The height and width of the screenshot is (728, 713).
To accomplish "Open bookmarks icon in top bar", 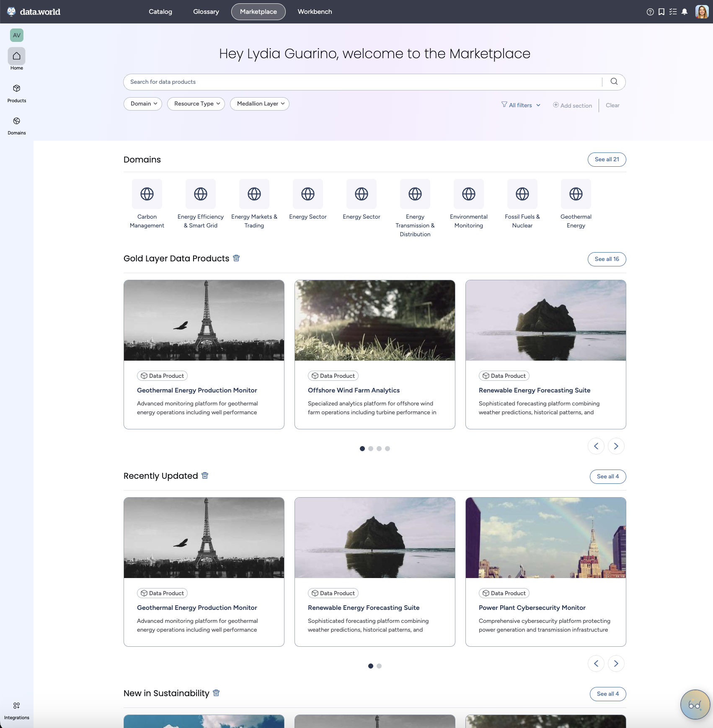I will point(661,12).
